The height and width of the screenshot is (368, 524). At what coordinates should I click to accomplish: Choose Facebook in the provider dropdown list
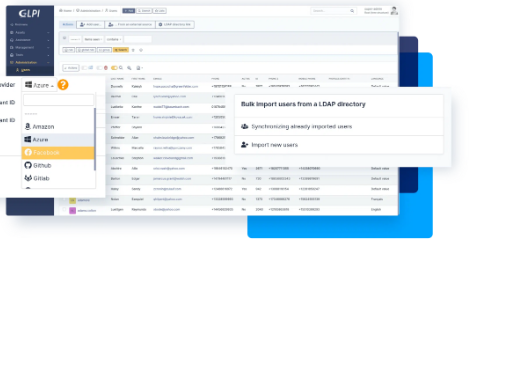click(58, 152)
